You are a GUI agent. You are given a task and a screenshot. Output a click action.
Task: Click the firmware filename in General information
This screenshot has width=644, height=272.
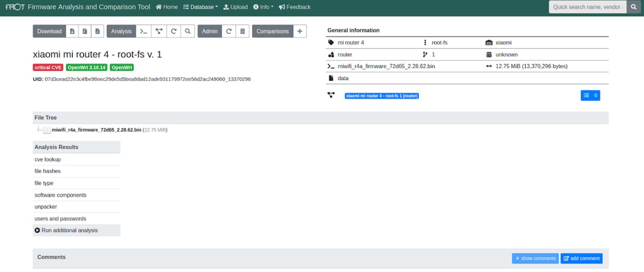click(x=386, y=66)
